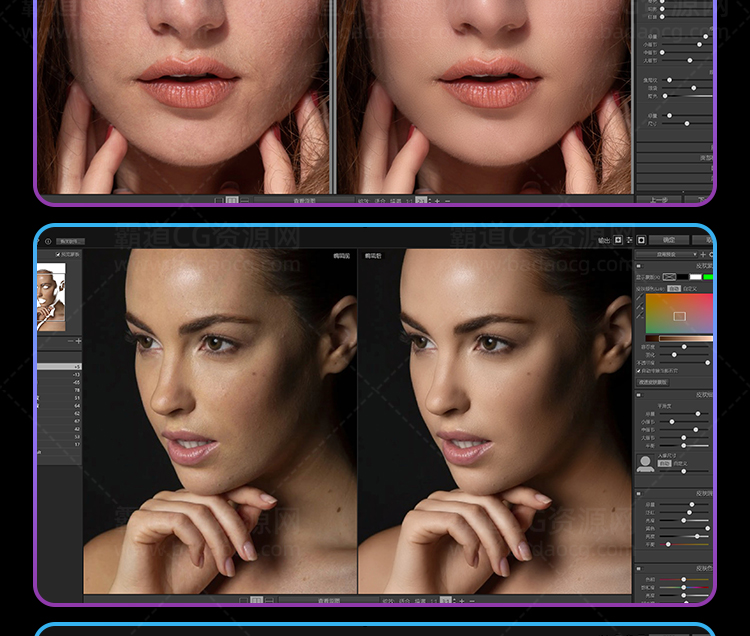
Task: Choose the green mask display swatch
Action: (708, 277)
